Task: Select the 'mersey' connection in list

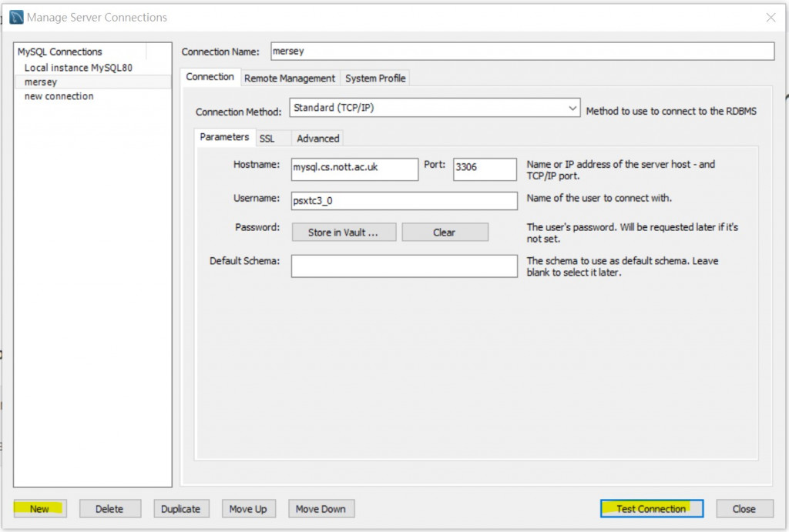Action: [93, 82]
